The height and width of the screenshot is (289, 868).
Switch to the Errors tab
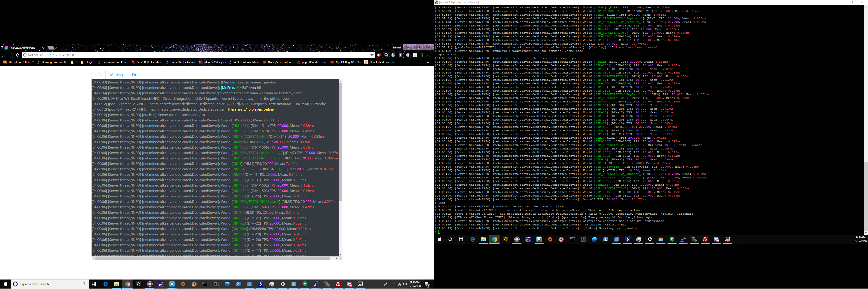tap(137, 75)
